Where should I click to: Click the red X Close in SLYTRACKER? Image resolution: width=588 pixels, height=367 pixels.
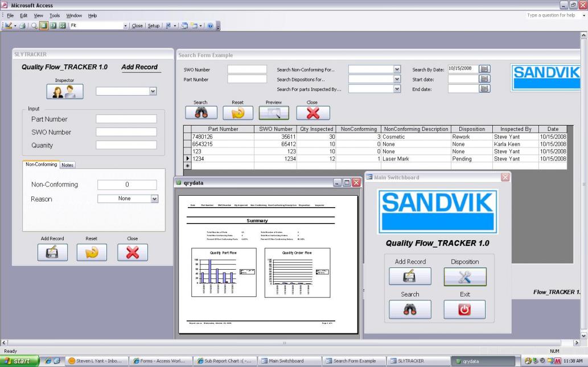(x=133, y=252)
